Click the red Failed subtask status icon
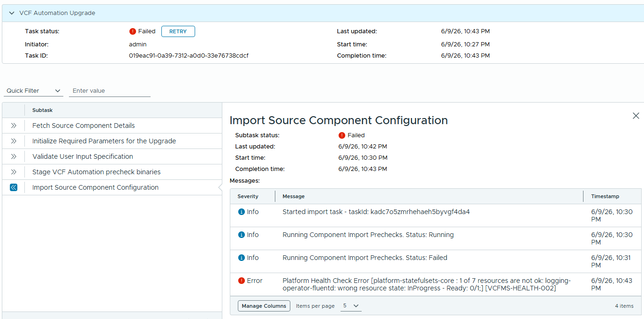The image size is (644, 319). (342, 135)
